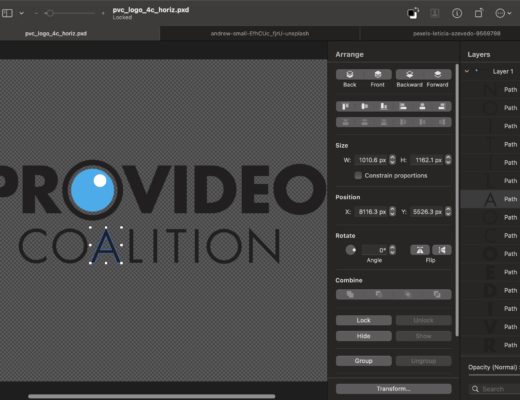Click the blue circle in the logo
This screenshot has width=520, height=400.
(x=93, y=190)
